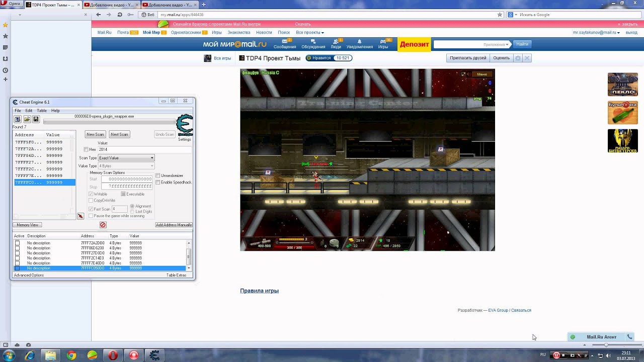Open Приложения search category dropdown
Image resolution: width=644 pixels, height=362 pixels.
497,44
